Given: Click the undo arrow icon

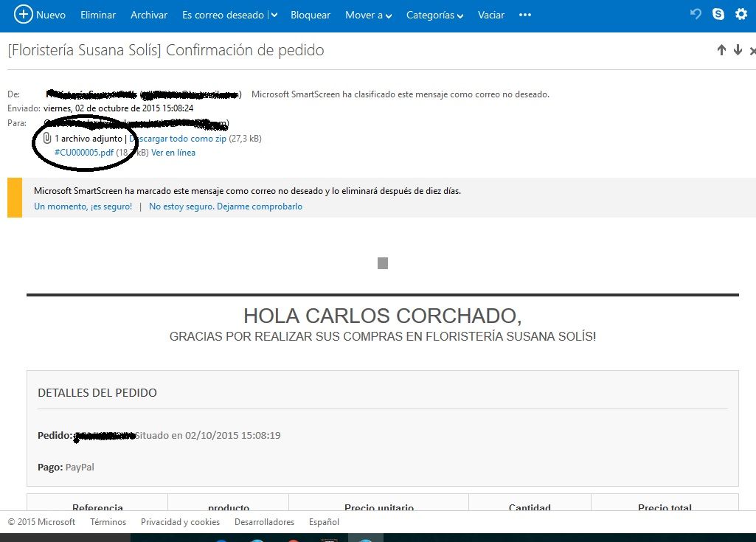Looking at the screenshot, I should click(696, 14).
